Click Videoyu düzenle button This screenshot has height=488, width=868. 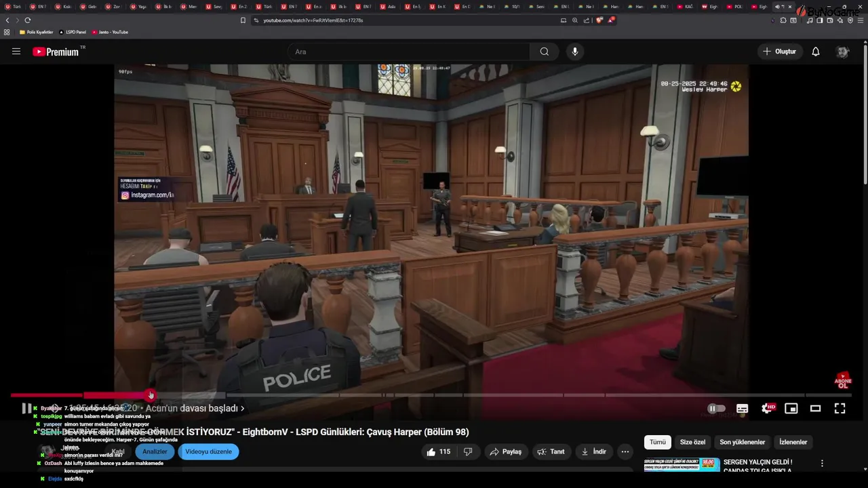coord(208,451)
